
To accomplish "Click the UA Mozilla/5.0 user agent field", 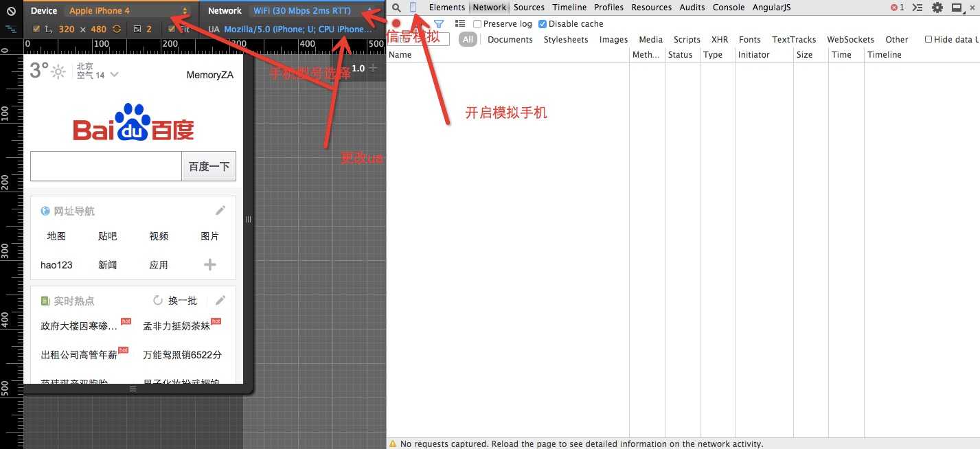I will [x=298, y=30].
